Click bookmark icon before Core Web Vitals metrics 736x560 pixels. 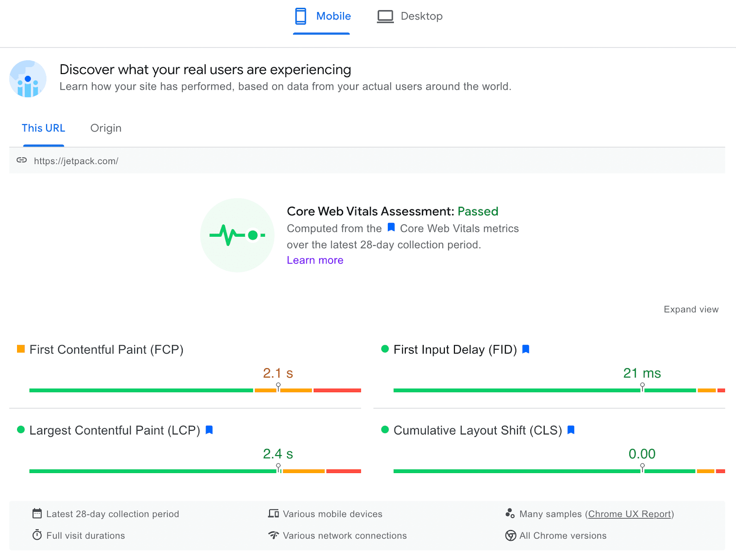391,227
